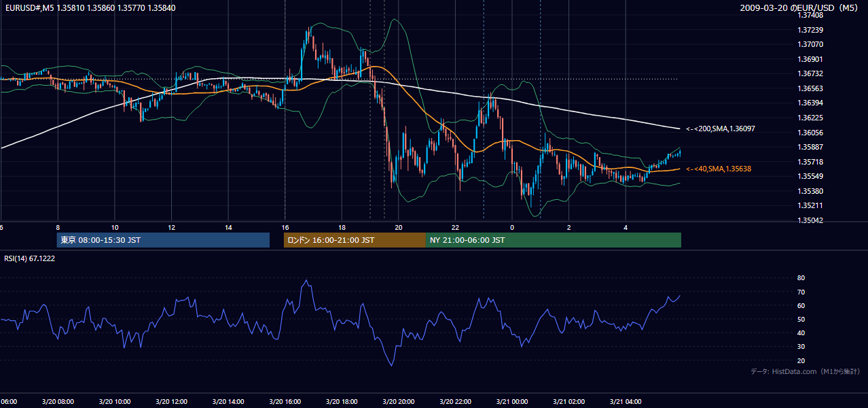This screenshot has width=868, height=408.
Task: Click the London 16:00-21:00 JST session bar
Action: (x=355, y=240)
